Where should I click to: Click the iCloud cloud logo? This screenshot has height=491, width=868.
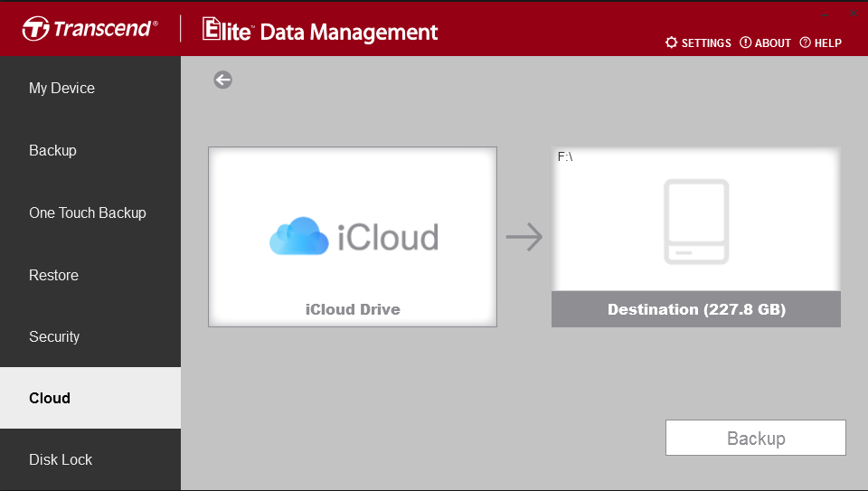click(299, 236)
